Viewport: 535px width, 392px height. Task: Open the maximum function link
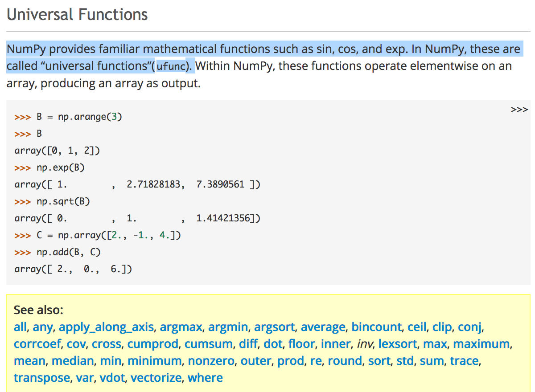tap(481, 344)
